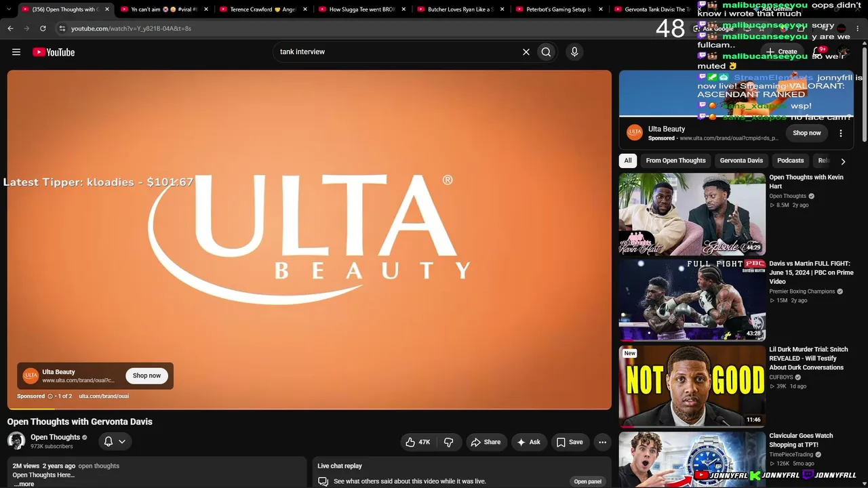Open options for the sidebar Ulta Beauty ad

pos(841,134)
